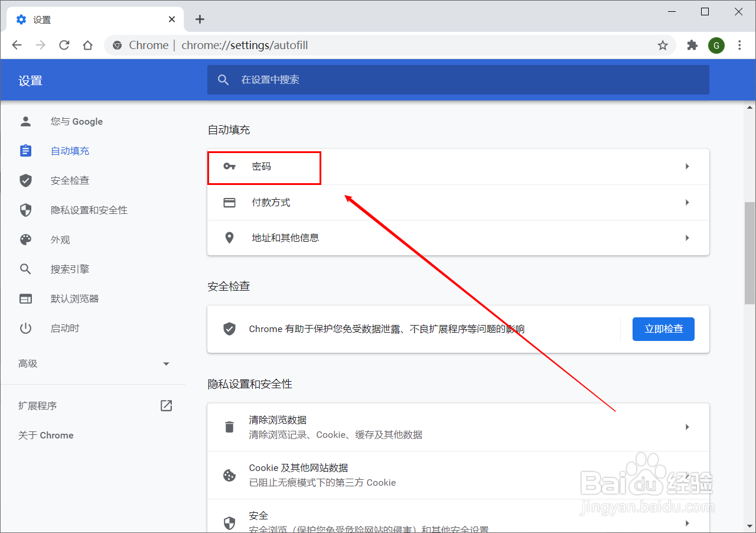Open a new tab with plus button
Screen dimensions: 756x533
(x=200, y=19)
